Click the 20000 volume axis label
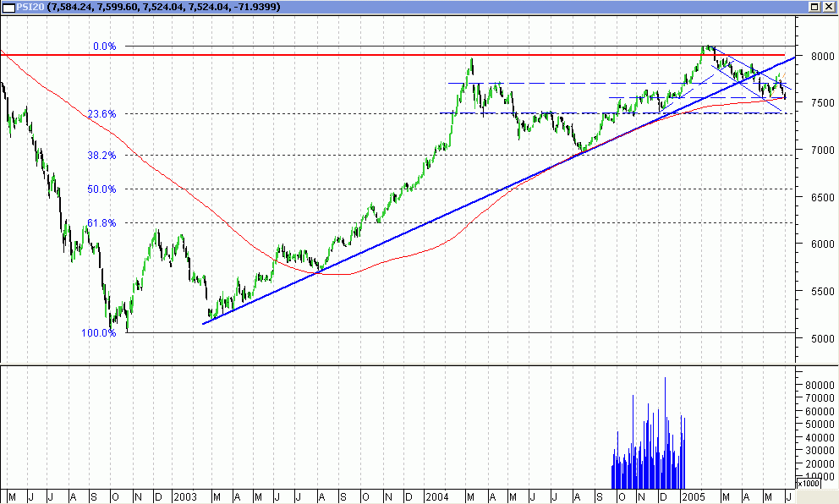Screen dimensions: 839x504 [x=820, y=464]
